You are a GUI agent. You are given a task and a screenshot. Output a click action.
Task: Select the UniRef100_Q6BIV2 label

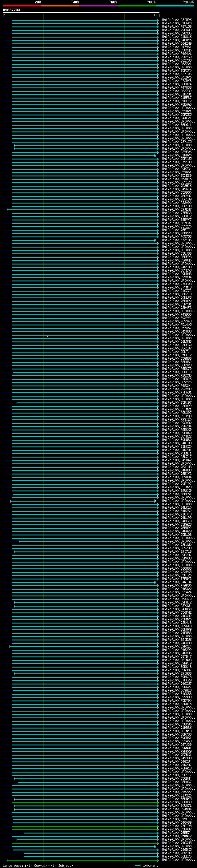(x=177, y=474)
